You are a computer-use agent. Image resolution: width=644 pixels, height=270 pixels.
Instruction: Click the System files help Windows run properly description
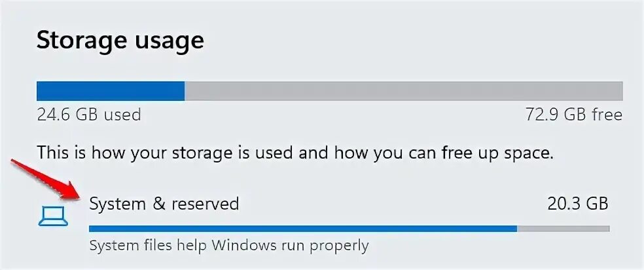click(228, 246)
